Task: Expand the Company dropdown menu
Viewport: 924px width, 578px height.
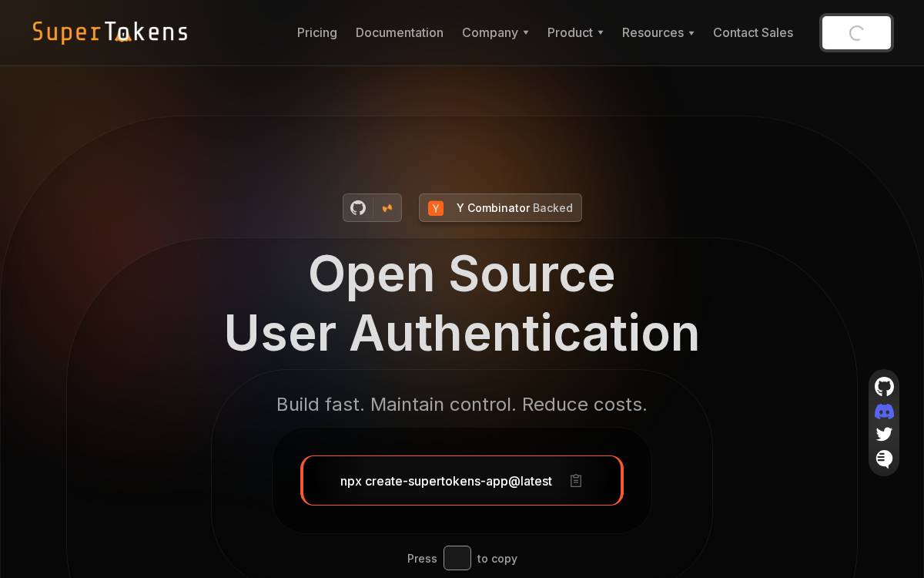Action: coord(495,32)
